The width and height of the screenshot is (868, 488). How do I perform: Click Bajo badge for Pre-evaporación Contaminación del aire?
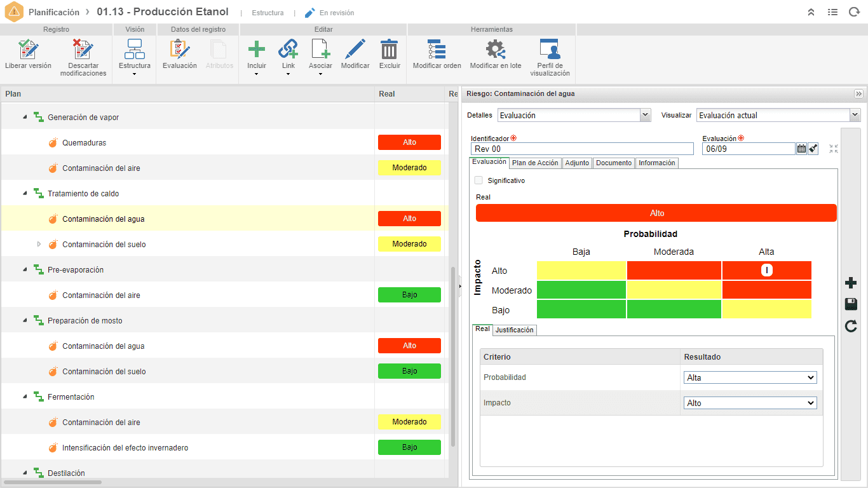pyautogui.click(x=409, y=295)
